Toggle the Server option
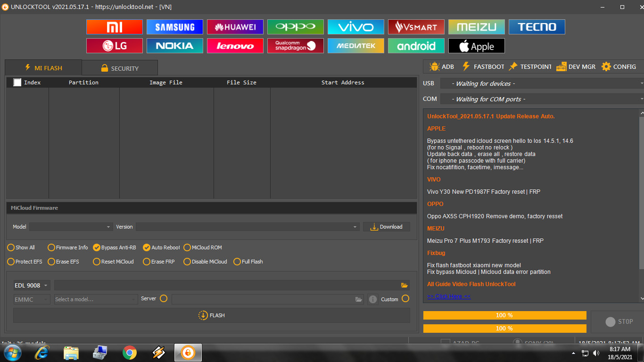The height and width of the screenshot is (362, 644). tap(164, 298)
